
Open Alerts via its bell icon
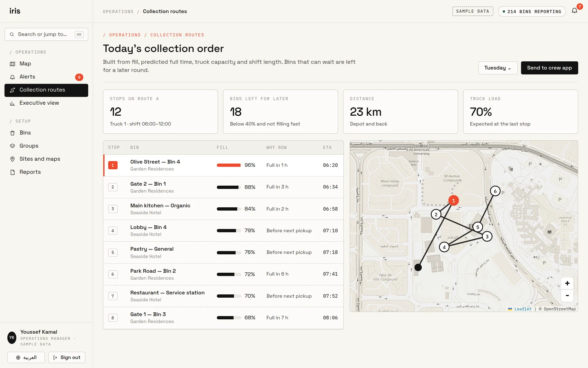[x=12, y=77]
